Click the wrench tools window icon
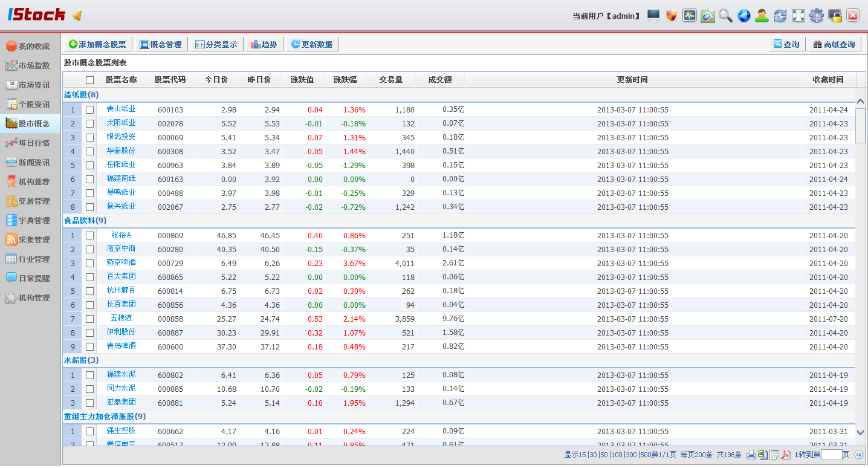 pos(708,16)
